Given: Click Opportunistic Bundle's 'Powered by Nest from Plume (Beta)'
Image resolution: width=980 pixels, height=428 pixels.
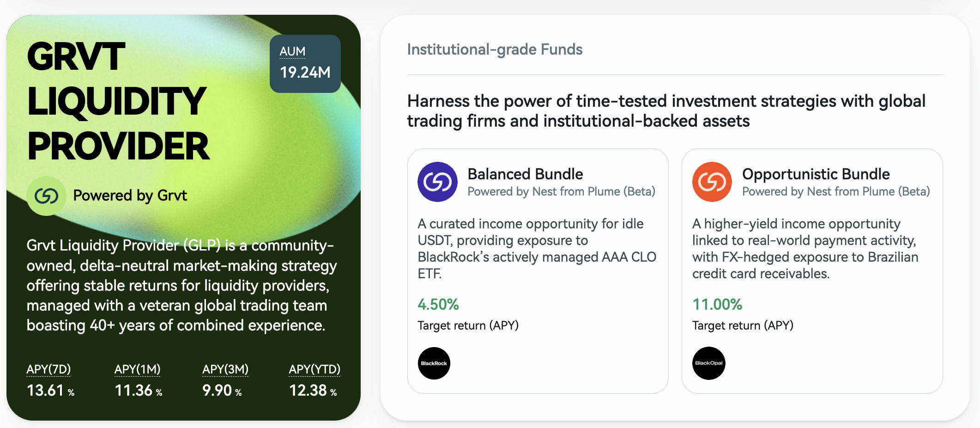Looking at the screenshot, I should click(836, 191).
